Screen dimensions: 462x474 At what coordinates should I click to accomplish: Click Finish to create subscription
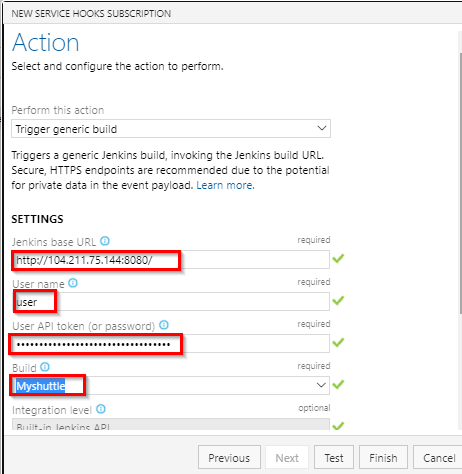pos(383,457)
